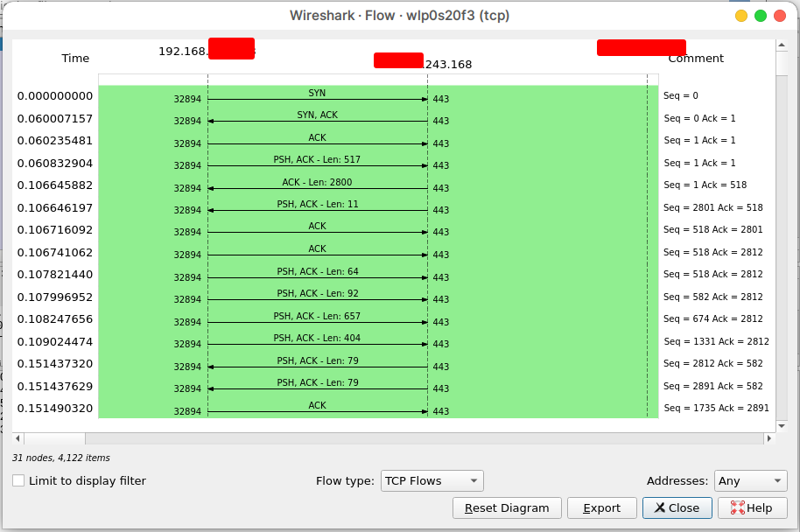Open the Flow type dropdown
This screenshot has width=800, height=532.
(x=432, y=480)
